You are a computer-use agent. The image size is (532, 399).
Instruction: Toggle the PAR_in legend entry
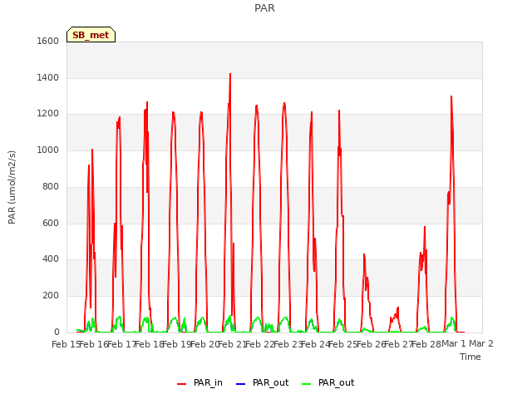[199, 382]
